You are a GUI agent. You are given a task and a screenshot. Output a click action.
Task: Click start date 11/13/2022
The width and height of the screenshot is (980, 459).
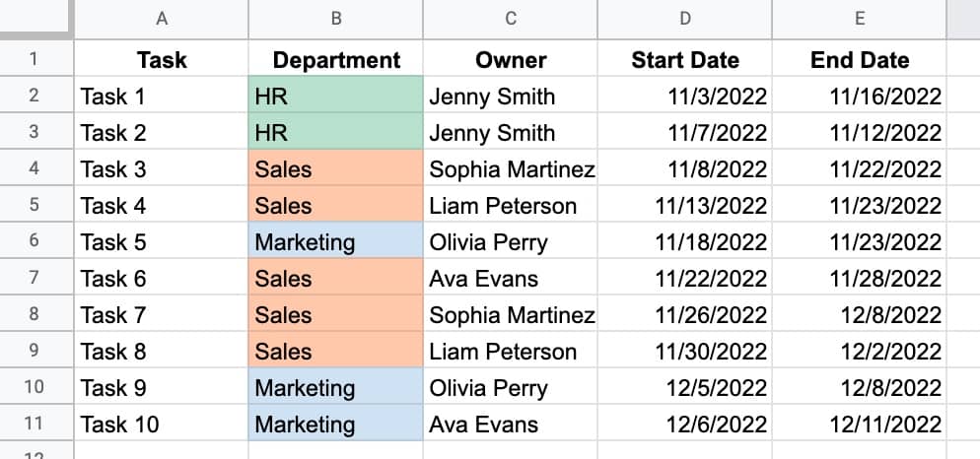pyautogui.click(x=685, y=206)
